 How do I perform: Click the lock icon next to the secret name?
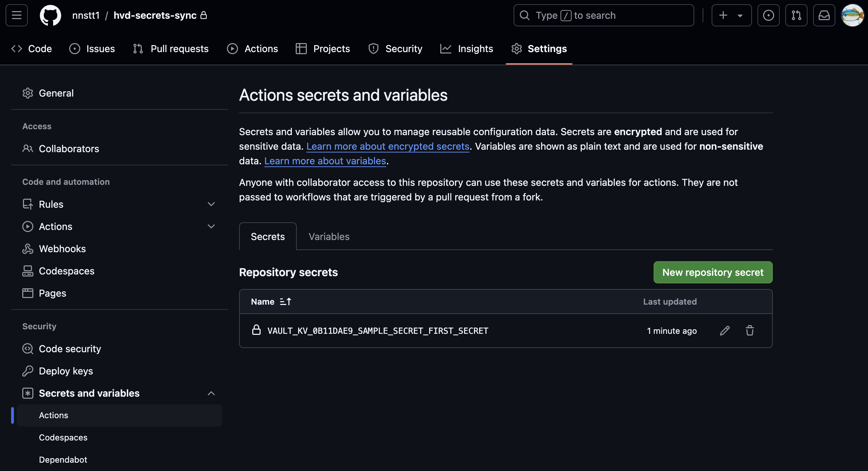[x=256, y=330]
